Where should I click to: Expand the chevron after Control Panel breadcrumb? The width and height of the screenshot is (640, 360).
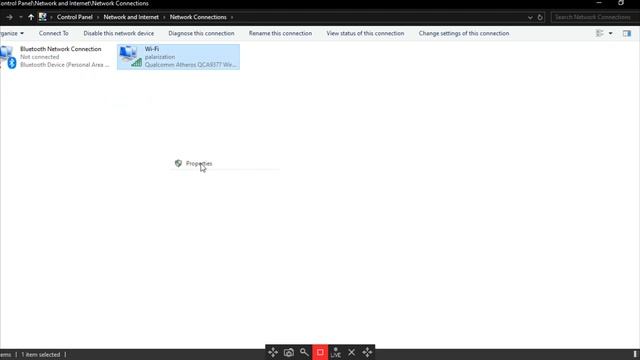tap(98, 17)
